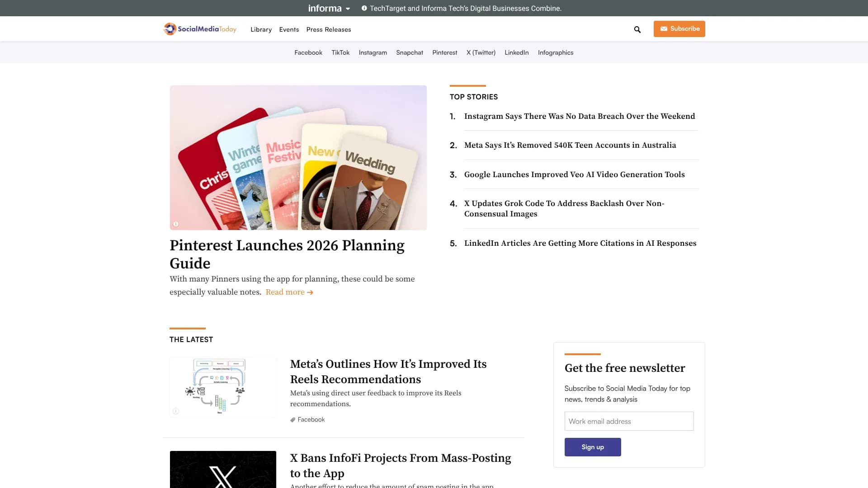The image size is (868, 488).
Task: Open the Pinterest planning guide hero image
Action: pyautogui.click(x=298, y=157)
